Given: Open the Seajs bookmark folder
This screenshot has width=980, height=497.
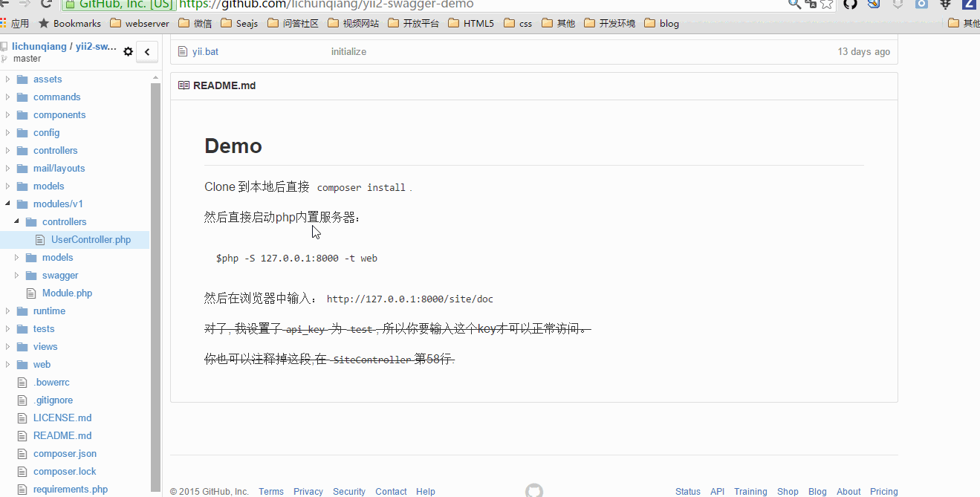Looking at the screenshot, I should coord(239,23).
